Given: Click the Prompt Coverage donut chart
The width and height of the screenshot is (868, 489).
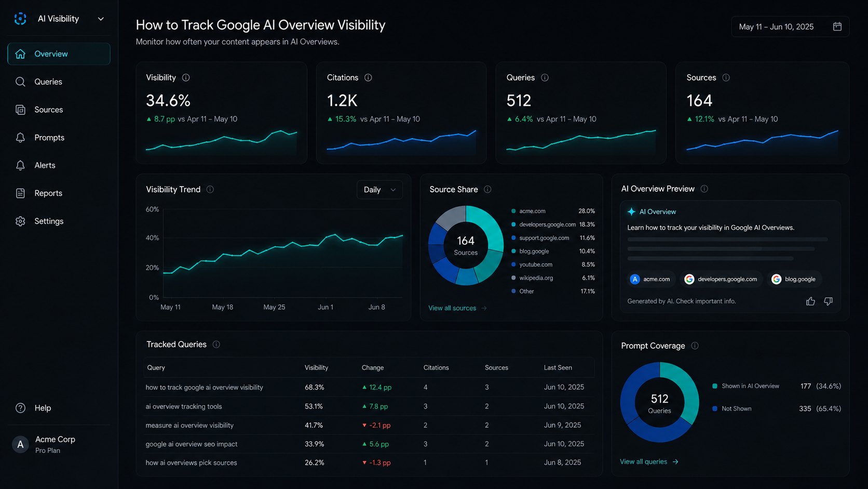Looking at the screenshot, I should (660, 402).
